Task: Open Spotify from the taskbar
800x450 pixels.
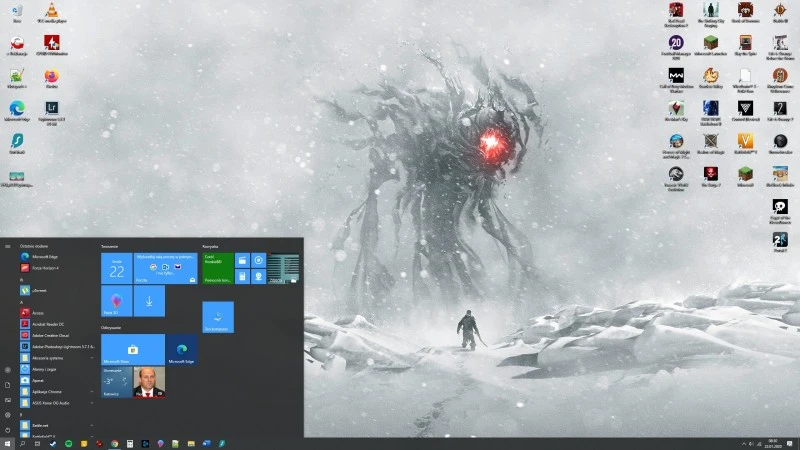Action: tap(68, 444)
